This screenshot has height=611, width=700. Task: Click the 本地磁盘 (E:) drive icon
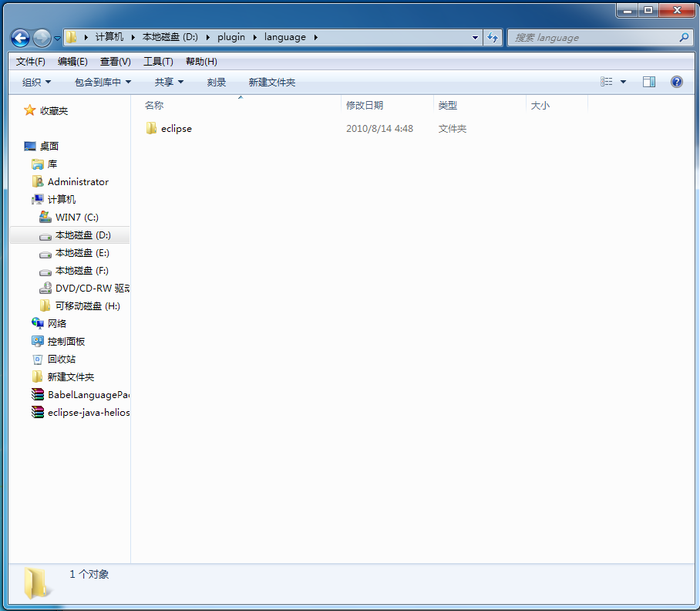point(45,254)
